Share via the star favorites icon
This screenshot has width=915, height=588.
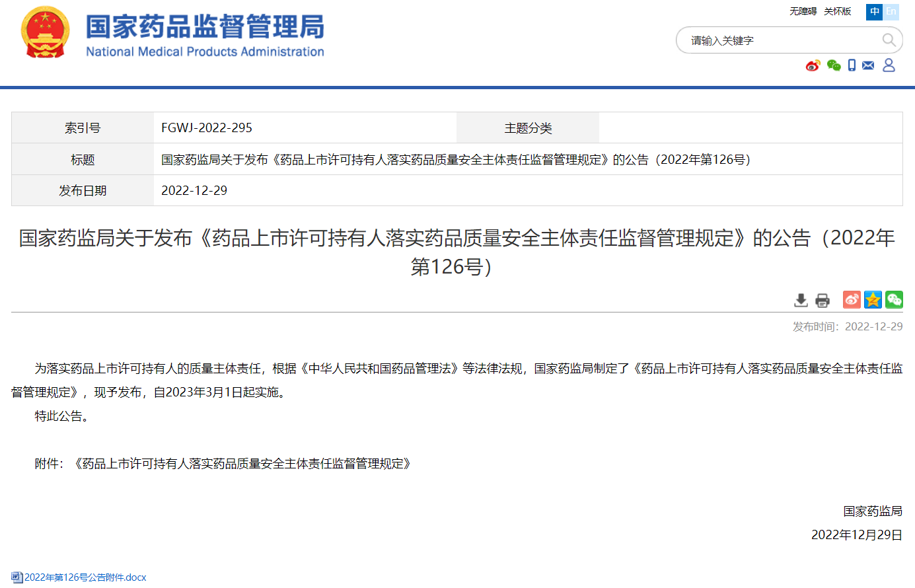pyautogui.click(x=873, y=300)
